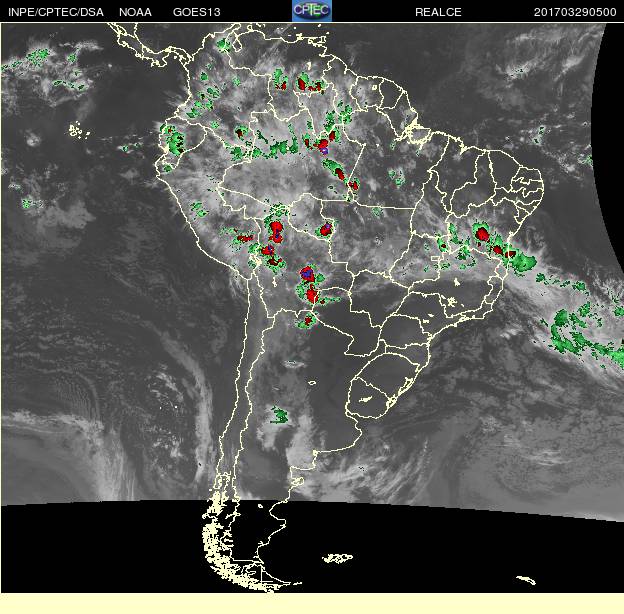Click the NOAA label in the header
Viewport: 624px width, 614px height.
pos(135,12)
